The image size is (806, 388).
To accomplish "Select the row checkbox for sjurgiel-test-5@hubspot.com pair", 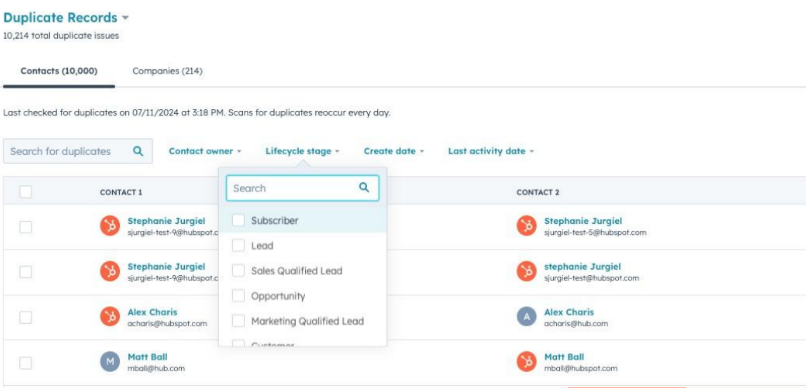I will point(25,227).
